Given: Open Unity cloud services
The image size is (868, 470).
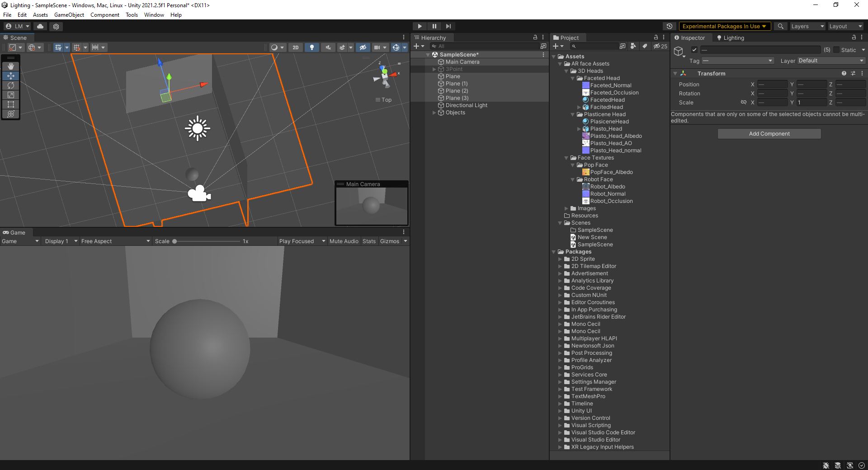Looking at the screenshot, I should click(40, 26).
